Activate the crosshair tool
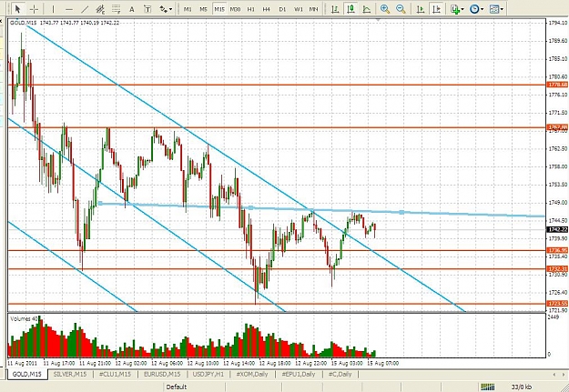 pyautogui.click(x=35, y=9)
